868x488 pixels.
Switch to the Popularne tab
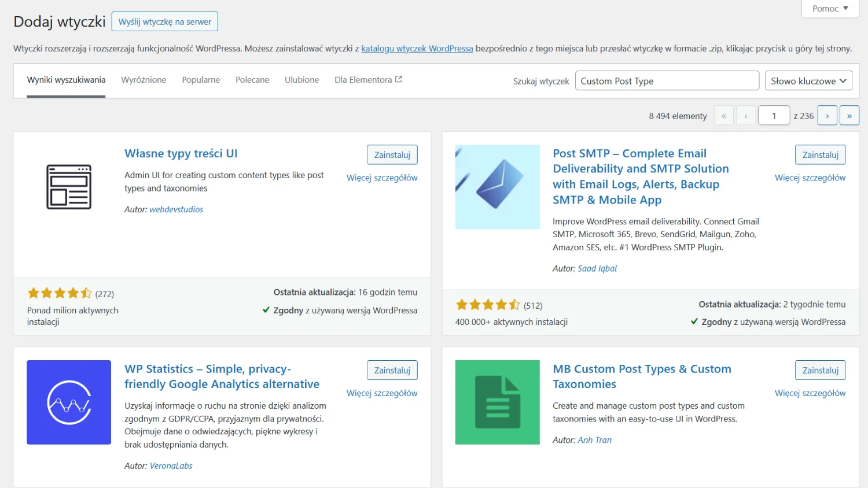point(201,80)
